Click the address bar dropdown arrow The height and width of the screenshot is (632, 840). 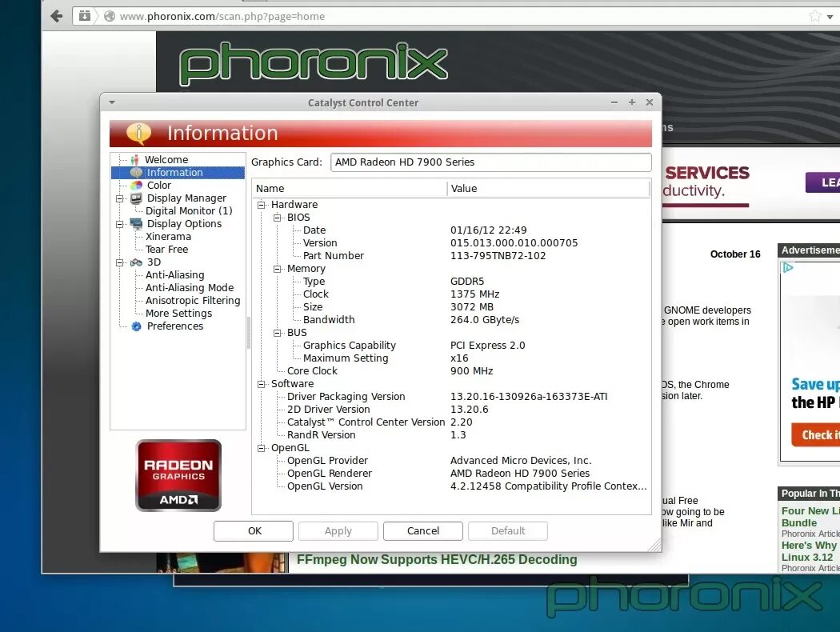click(x=830, y=17)
